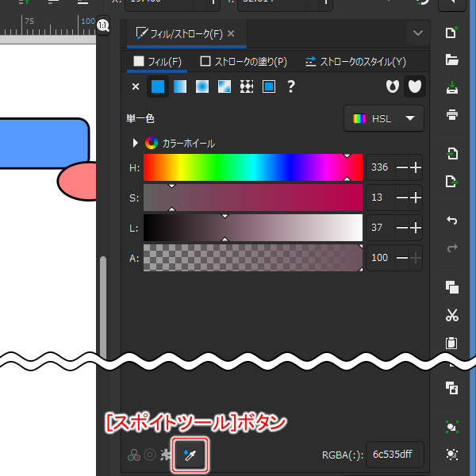Decrease the L value with minus button
This screenshot has width=476, height=476.
402,228
